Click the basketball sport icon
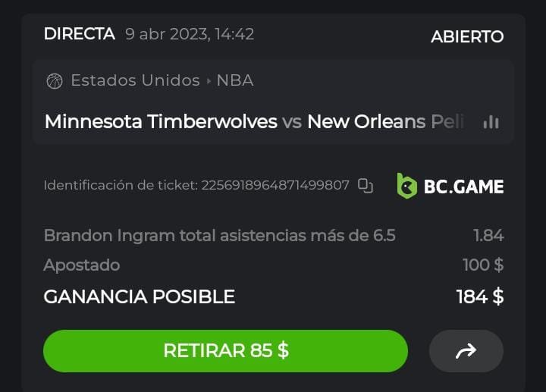This screenshot has width=546, height=392. coord(54,81)
